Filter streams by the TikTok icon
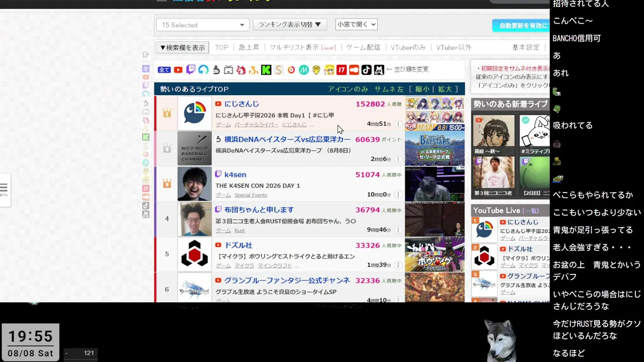The height and width of the screenshot is (362, 644). tap(366, 70)
